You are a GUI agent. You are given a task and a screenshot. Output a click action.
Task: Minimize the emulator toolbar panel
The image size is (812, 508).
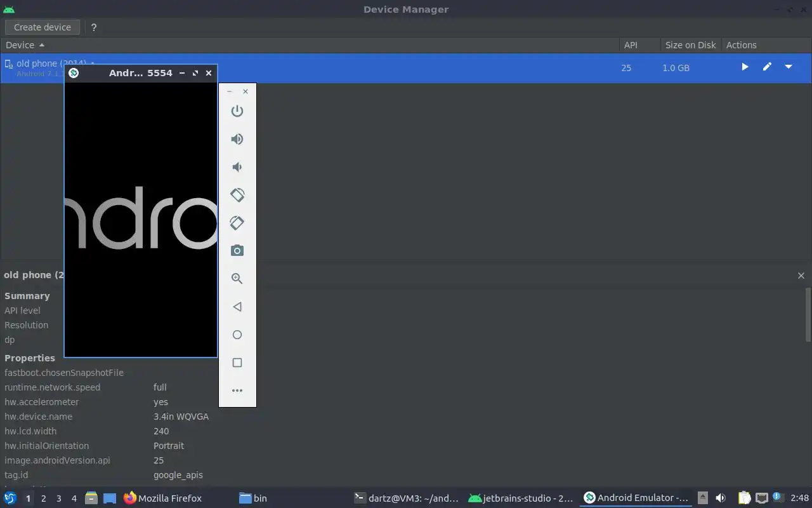point(230,91)
